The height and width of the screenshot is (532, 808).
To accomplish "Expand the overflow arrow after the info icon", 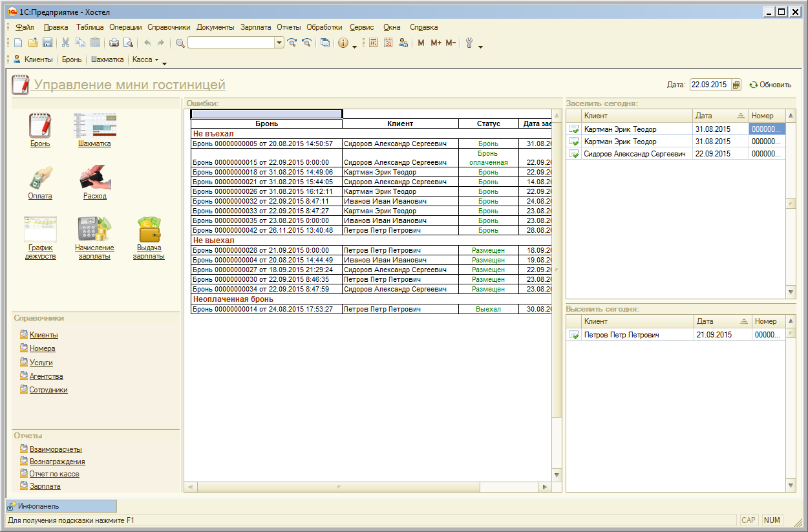I will coord(355,46).
